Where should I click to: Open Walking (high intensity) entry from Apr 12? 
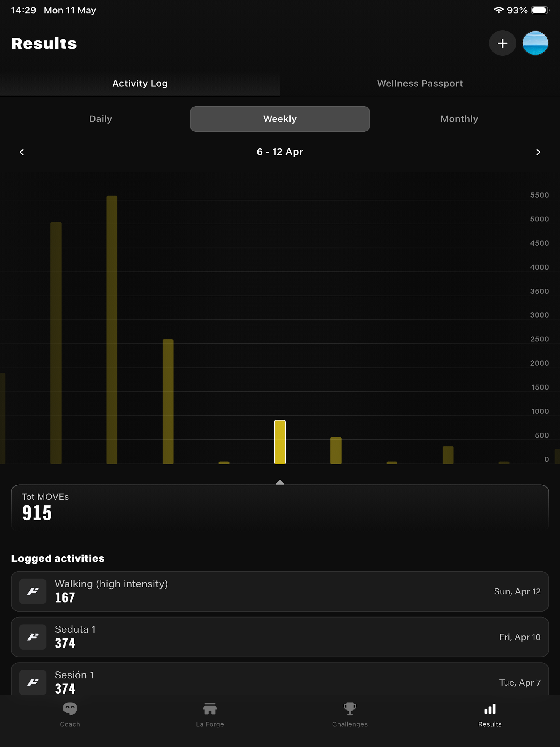tap(280, 591)
